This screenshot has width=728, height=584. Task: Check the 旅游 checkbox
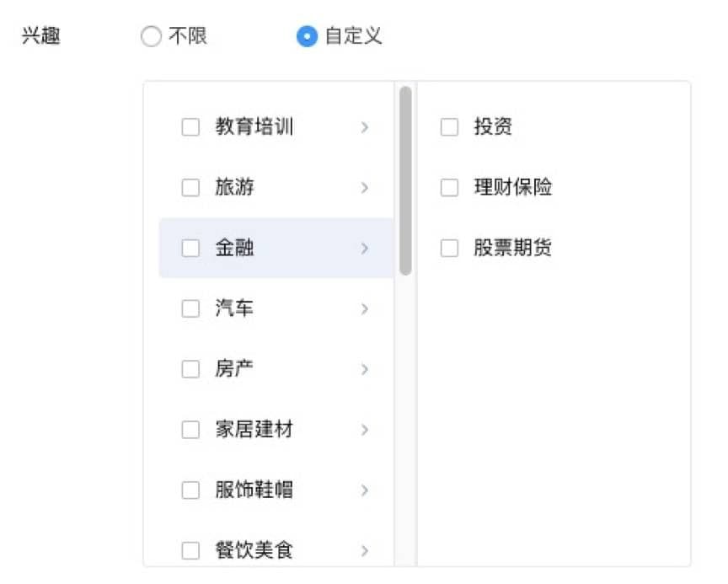pos(190,187)
